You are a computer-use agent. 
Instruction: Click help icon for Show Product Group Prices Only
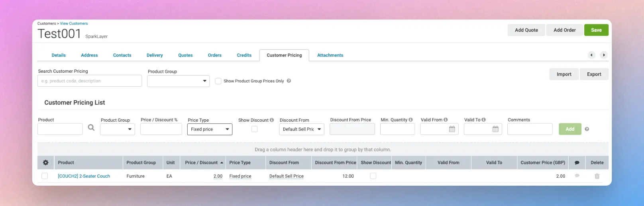point(289,81)
